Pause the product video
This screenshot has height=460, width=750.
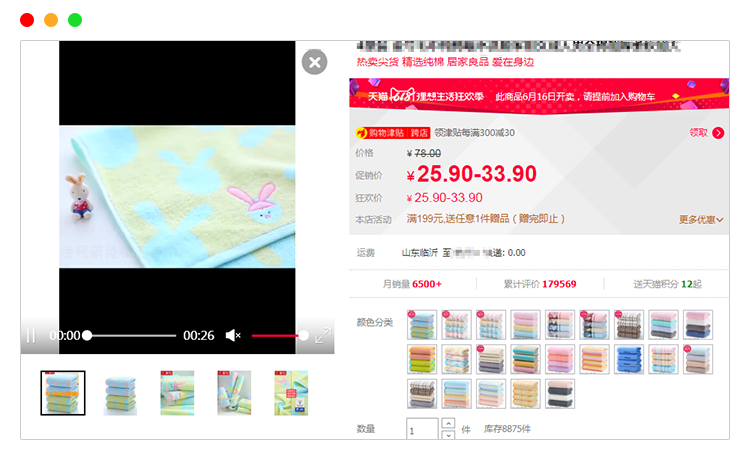(x=31, y=336)
